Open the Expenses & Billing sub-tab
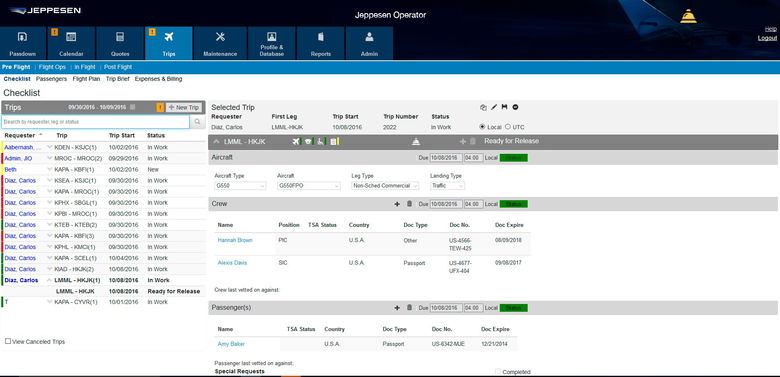This screenshot has height=377, width=780. coord(158,79)
